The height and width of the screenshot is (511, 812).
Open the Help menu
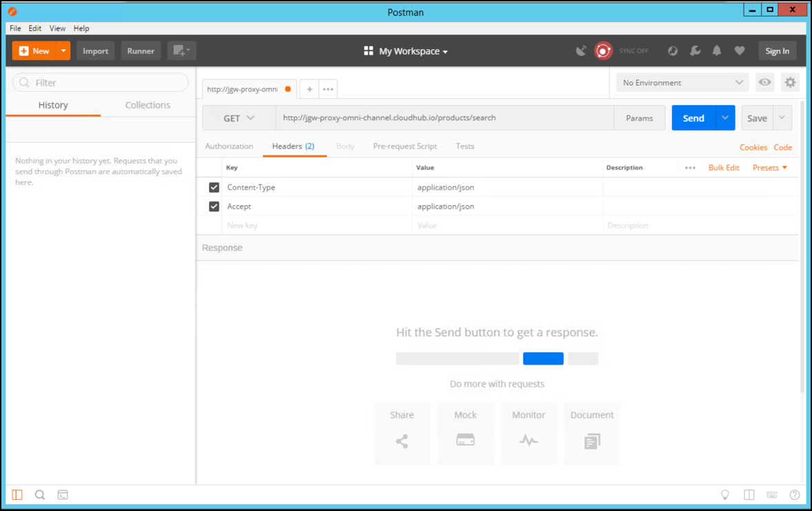tap(81, 28)
